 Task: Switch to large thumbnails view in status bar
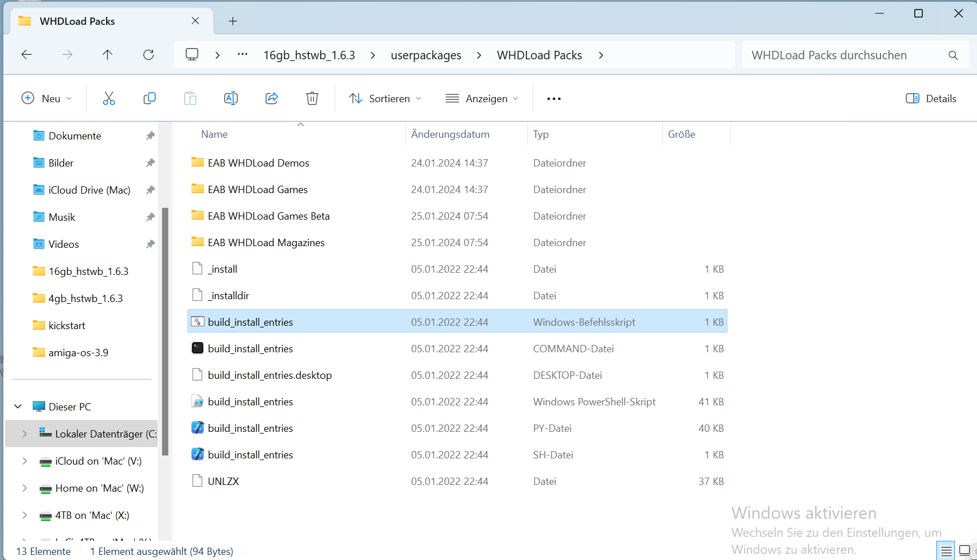coord(965,550)
